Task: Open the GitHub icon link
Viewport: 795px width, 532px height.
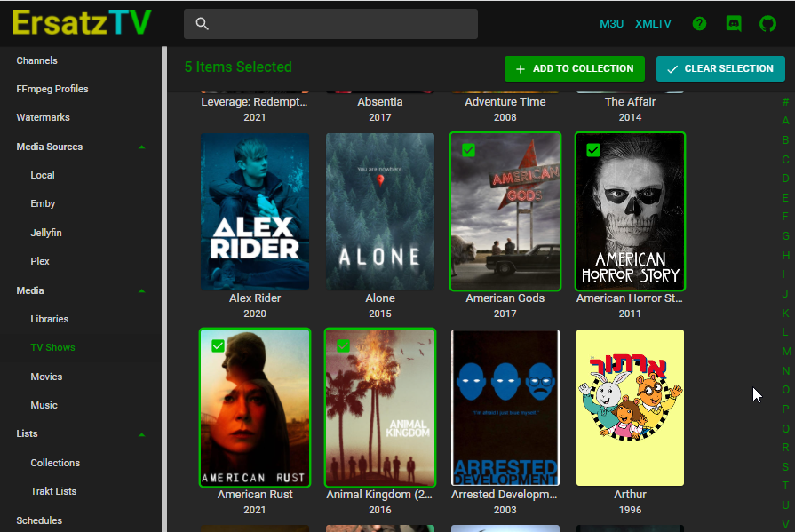Action: 767,24
